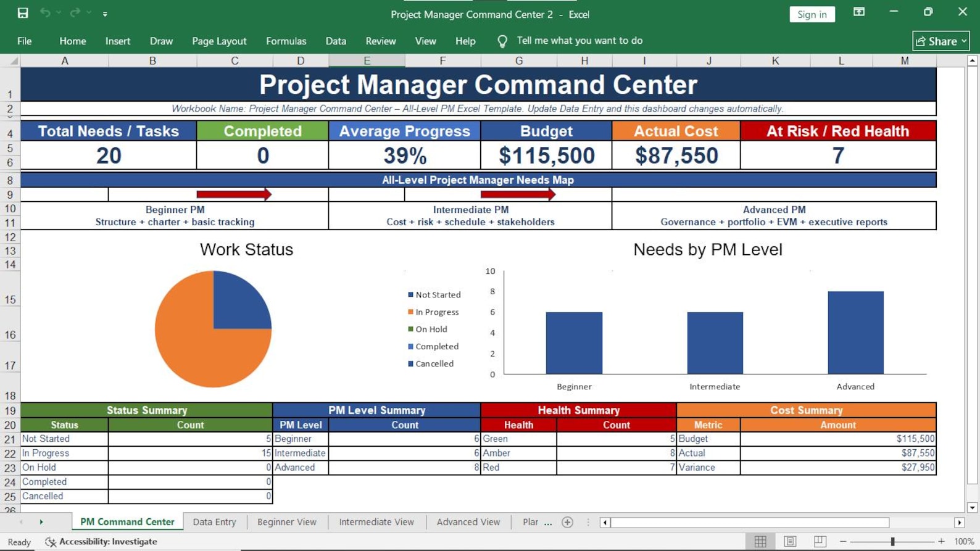Switch to the Home ribbon tab
Viewport: 980px width, 551px height.
point(73,41)
